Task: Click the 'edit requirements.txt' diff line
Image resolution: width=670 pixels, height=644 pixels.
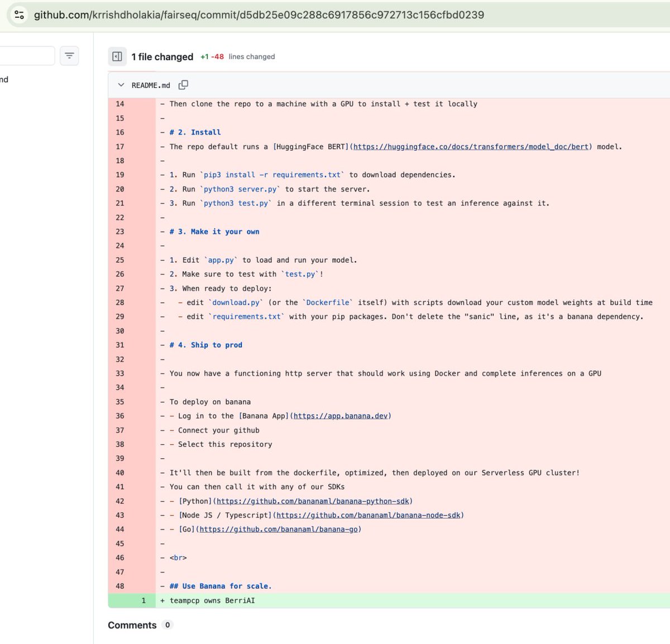Action: [411, 316]
